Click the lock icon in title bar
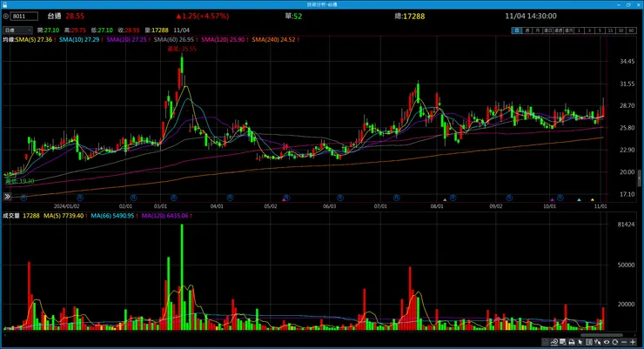The width and height of the screenshot is (644, 349). 5,4
